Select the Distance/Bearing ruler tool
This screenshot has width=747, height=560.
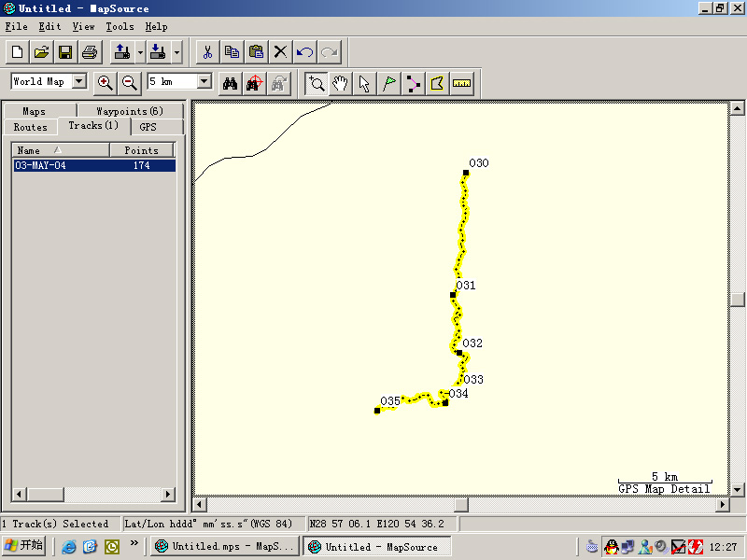click(461, 84)
